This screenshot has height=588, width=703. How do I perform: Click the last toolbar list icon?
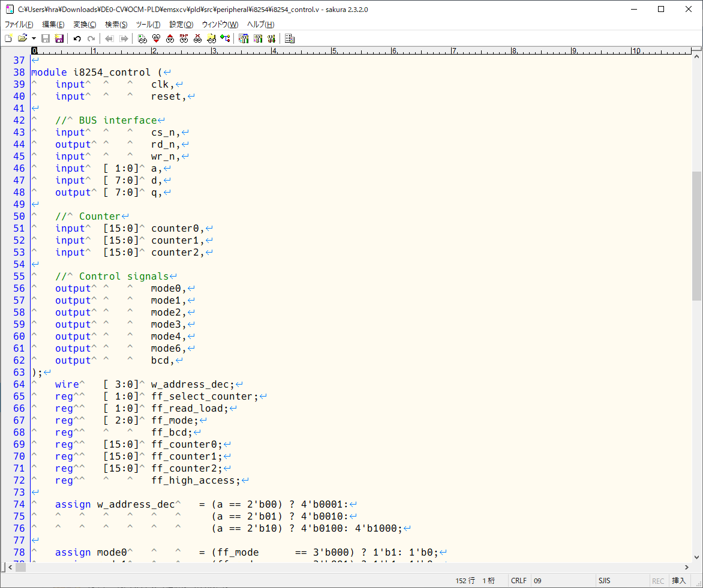pos(290,38)
